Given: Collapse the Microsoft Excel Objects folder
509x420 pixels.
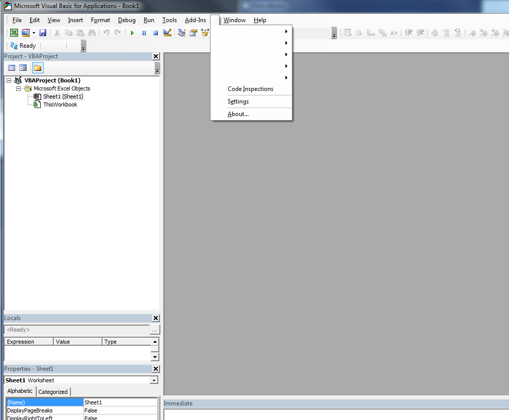Looking at the screenshot, I should pyautogui.click(x=19, y=88).
